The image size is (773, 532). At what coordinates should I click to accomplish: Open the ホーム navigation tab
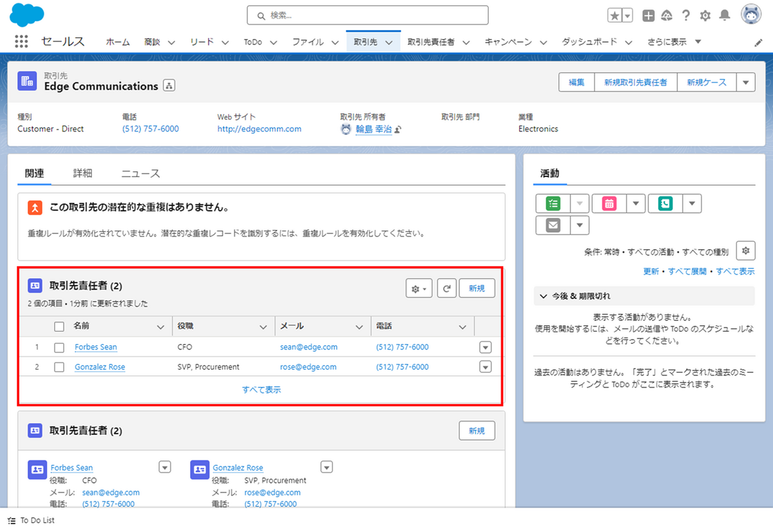[118, 42]
